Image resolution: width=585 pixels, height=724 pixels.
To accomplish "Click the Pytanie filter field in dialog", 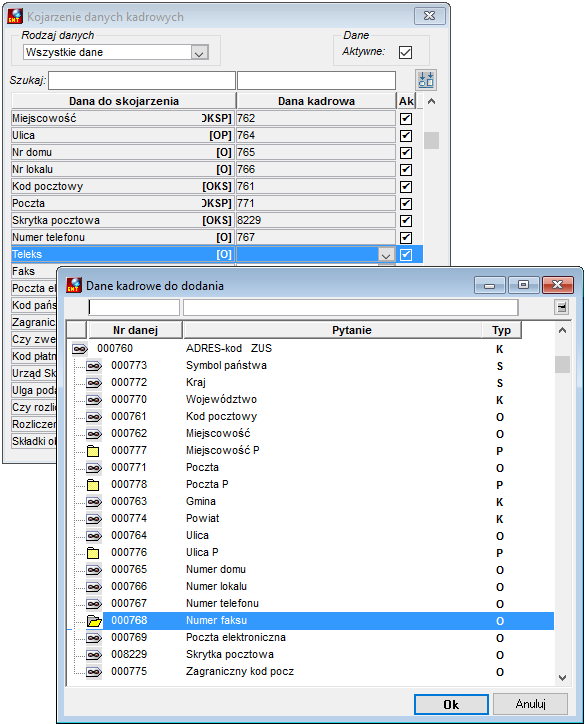I will tap(350, 308).
